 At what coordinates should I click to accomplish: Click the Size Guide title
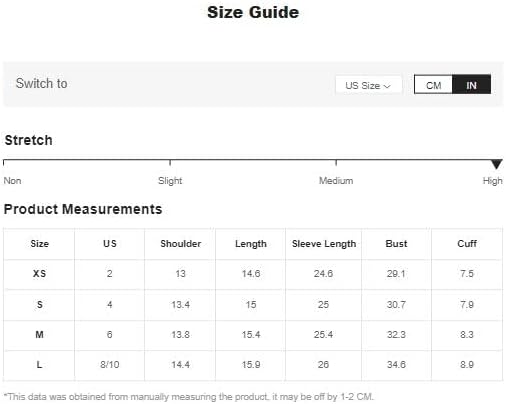(253, 12)
